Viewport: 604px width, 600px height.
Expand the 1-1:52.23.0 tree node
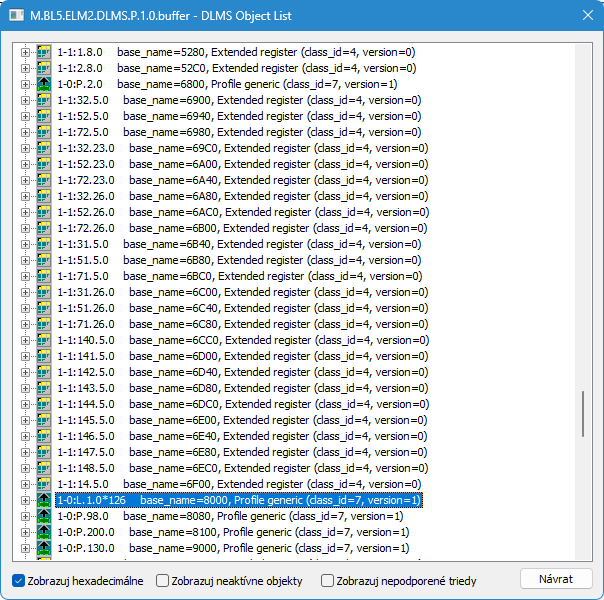tap(26, 164)
